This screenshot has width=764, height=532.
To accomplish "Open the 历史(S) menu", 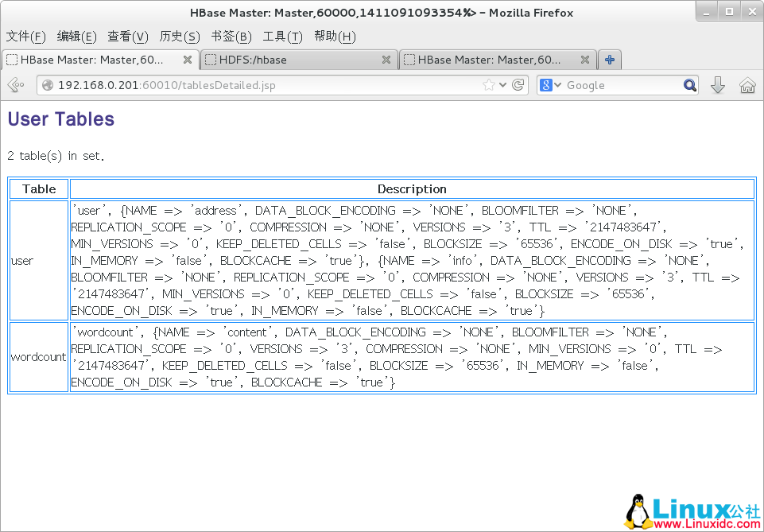I will (x=176, y=37).
